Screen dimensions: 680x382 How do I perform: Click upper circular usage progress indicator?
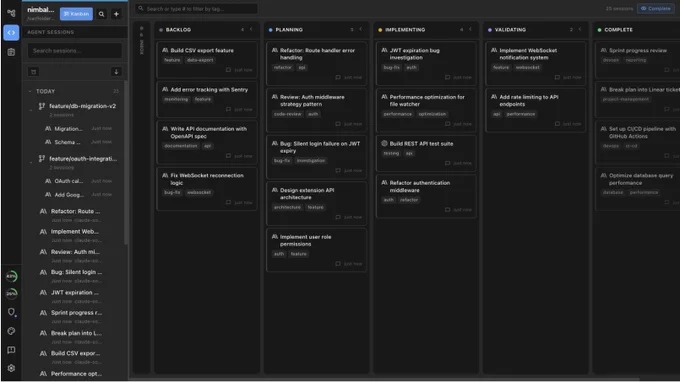tap(11, 276)
